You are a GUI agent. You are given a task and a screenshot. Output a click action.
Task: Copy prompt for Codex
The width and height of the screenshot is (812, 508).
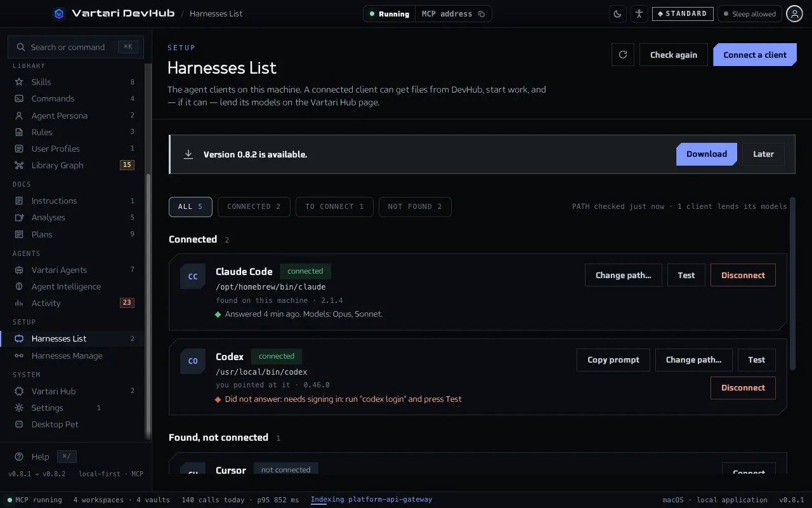pos(613,359)
